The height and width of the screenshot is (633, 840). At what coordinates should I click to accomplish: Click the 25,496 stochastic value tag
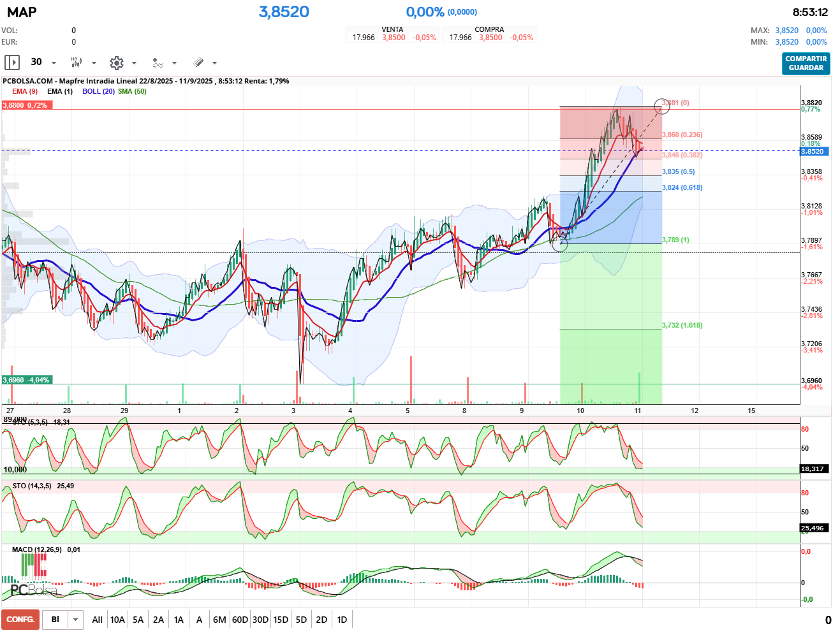[x=814, y=528]
